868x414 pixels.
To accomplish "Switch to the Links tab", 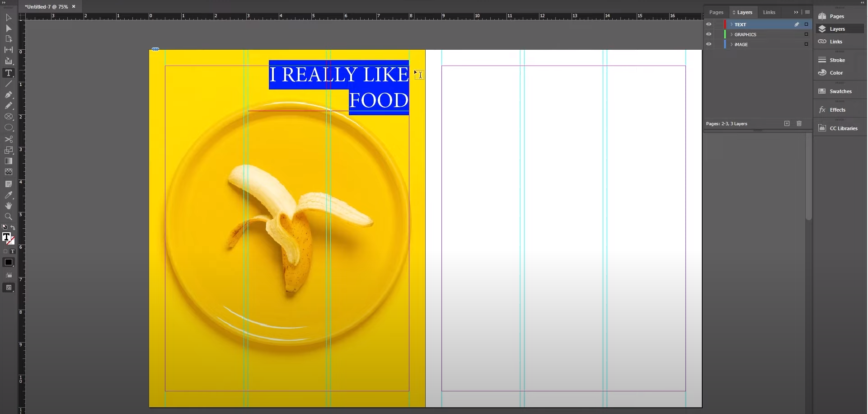I will 769,12.
